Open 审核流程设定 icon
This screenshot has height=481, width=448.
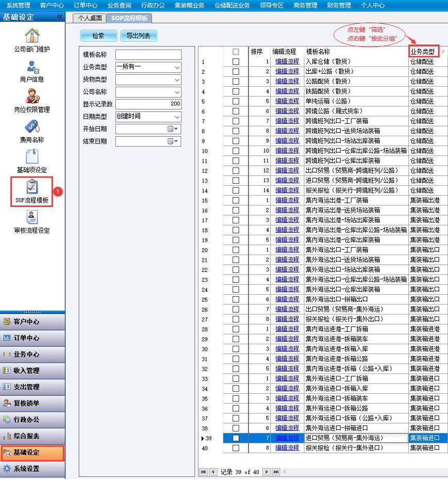tap(32, 217)
